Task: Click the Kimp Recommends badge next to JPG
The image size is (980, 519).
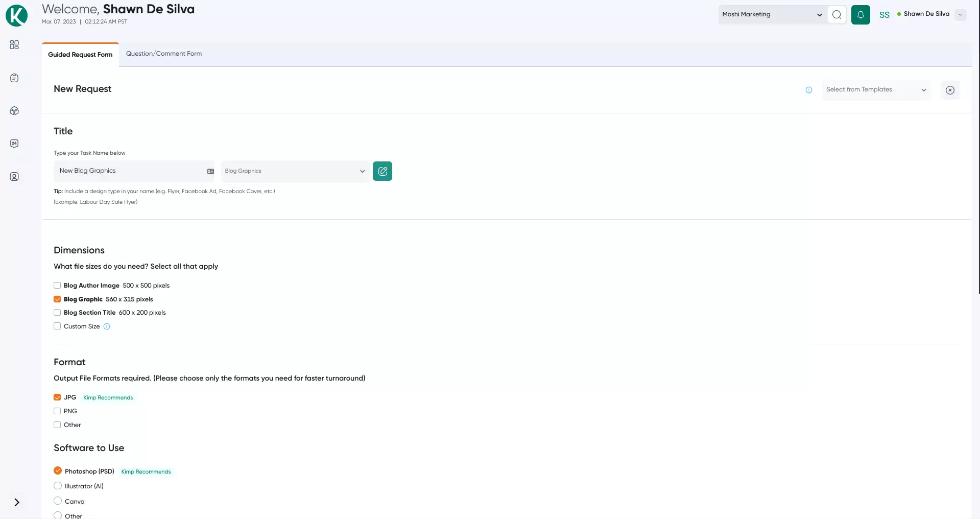Action: click(108, 397)
